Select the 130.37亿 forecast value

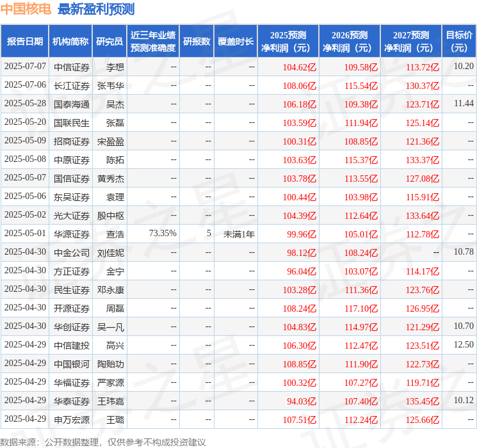click(x=423, y=86)
